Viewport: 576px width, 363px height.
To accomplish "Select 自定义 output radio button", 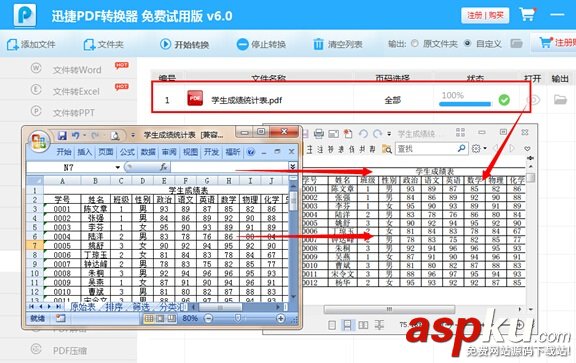I will point(468,43).
